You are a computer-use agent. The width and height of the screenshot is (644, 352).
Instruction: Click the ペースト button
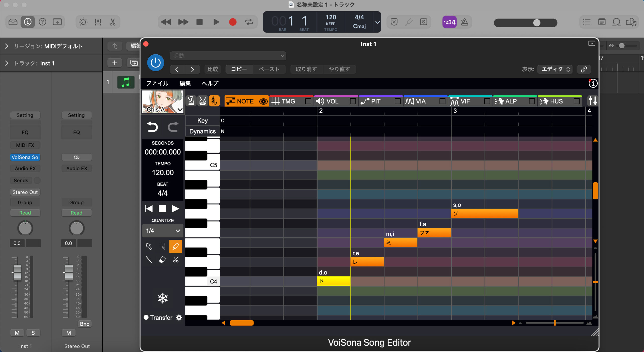(269, 69)
